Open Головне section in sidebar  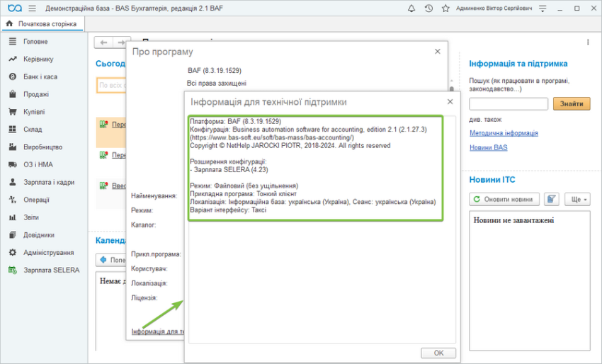tap(35, 42)
